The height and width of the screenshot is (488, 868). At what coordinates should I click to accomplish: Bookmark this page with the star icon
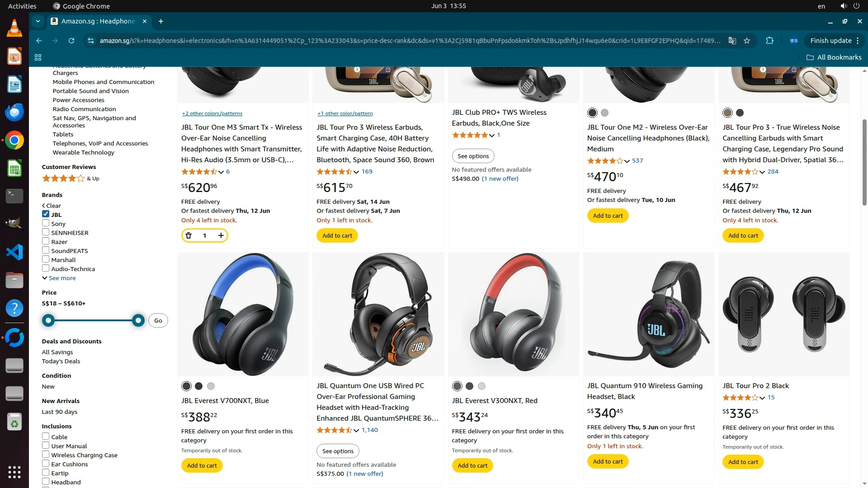tap(747, 41)
